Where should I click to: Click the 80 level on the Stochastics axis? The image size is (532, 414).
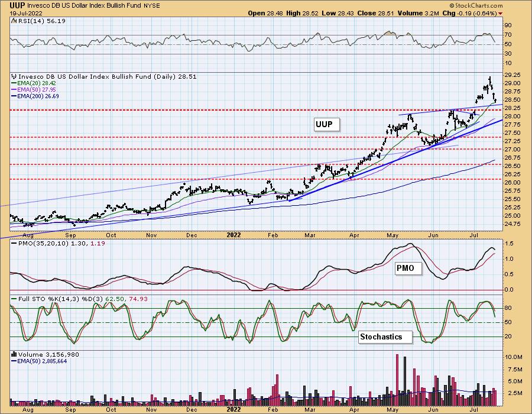[x=508, y=308]
